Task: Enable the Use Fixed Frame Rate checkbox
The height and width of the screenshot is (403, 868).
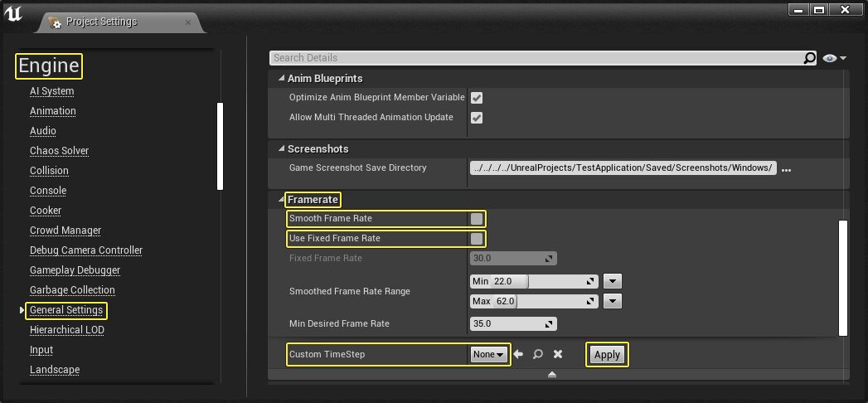Action: [477, 239]
